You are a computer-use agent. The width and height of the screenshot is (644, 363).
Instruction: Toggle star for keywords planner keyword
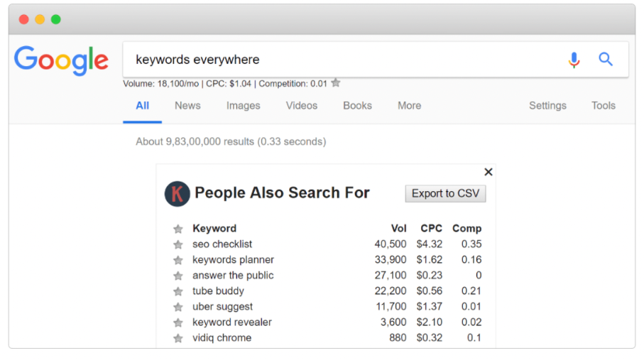(x=178, y=260)
